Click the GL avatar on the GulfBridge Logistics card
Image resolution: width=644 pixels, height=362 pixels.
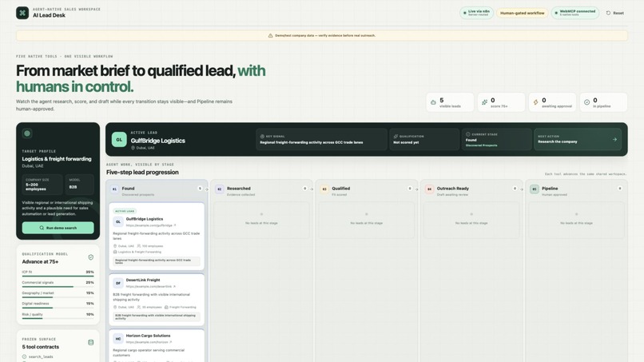coord(118,222)
